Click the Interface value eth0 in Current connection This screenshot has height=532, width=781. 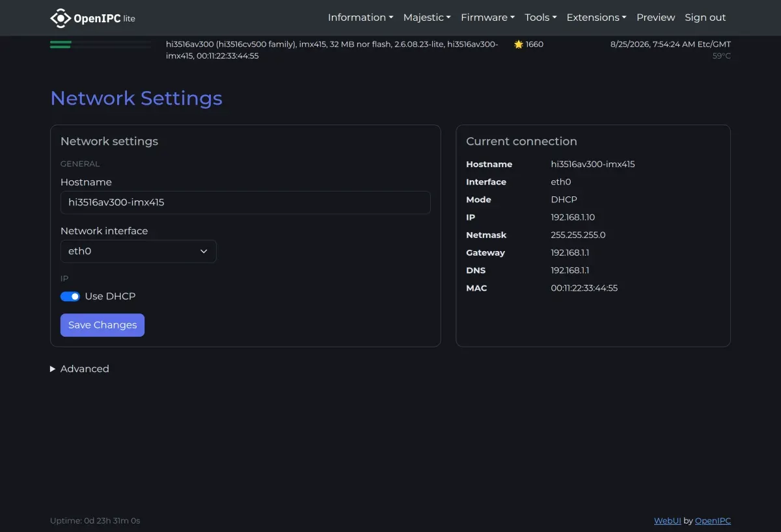560,182
